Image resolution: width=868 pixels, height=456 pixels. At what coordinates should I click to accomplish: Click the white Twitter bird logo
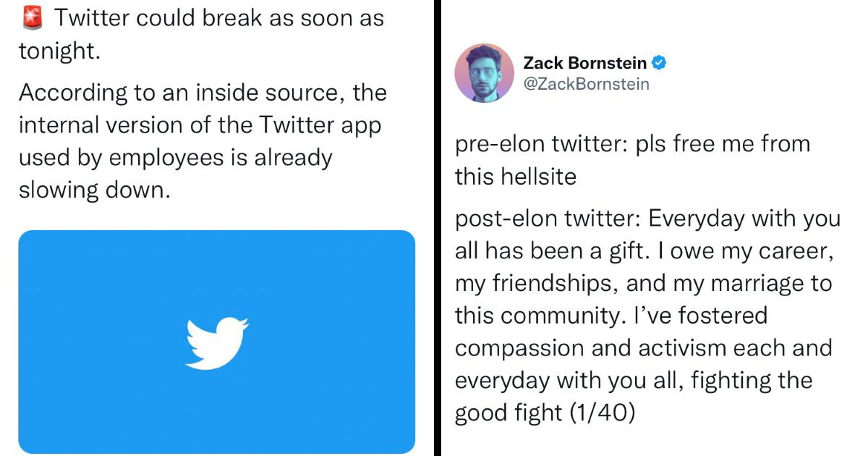coord(217,342)
